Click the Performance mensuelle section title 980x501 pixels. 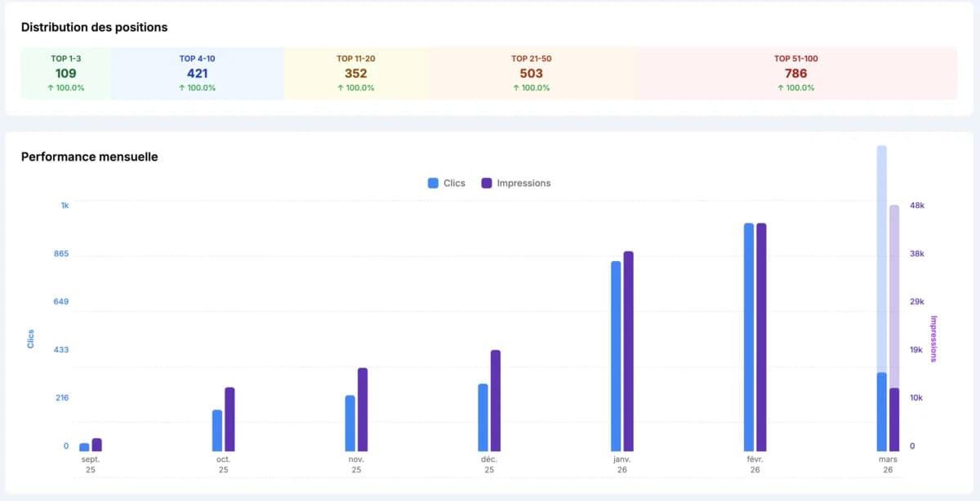point(90,157)
